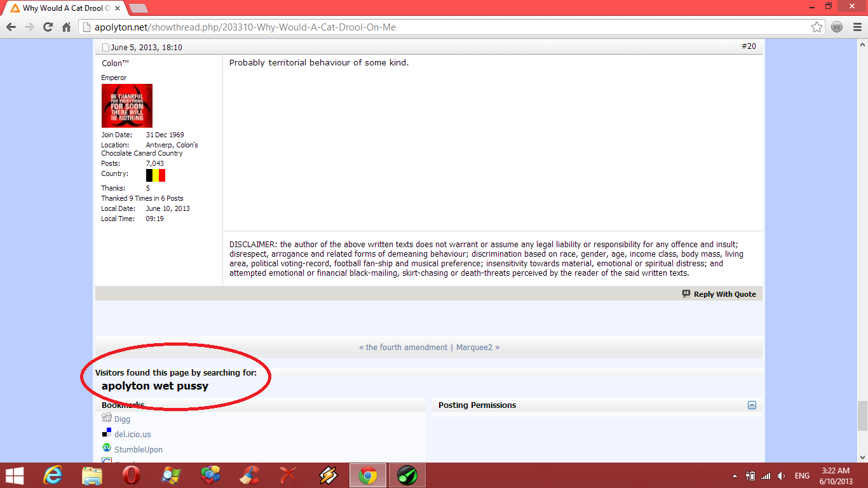Open the post #20 permalink
Screen dimensions: 868x488
[749, 46]
